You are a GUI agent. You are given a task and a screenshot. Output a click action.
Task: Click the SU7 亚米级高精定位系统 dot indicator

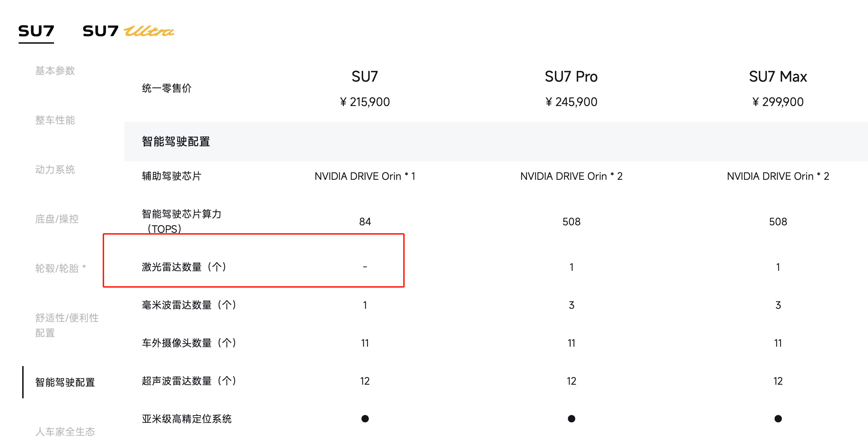(x=365, y=418)
